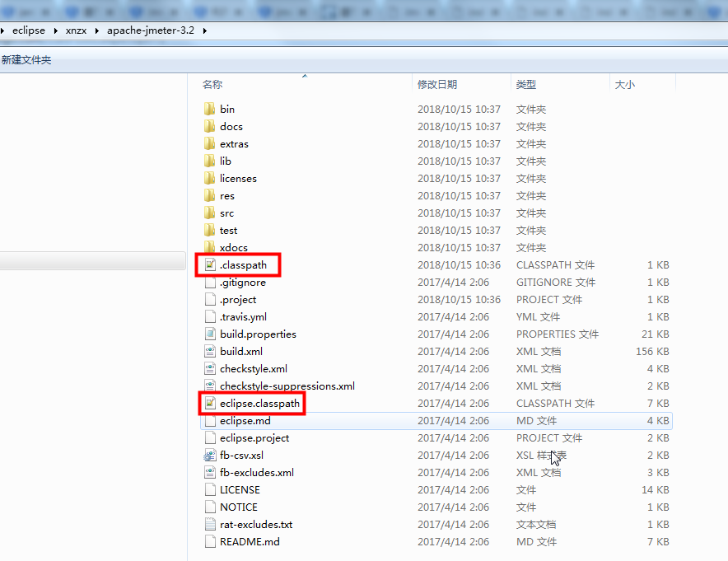Click the .classpath file icon

tap(210, 264)
